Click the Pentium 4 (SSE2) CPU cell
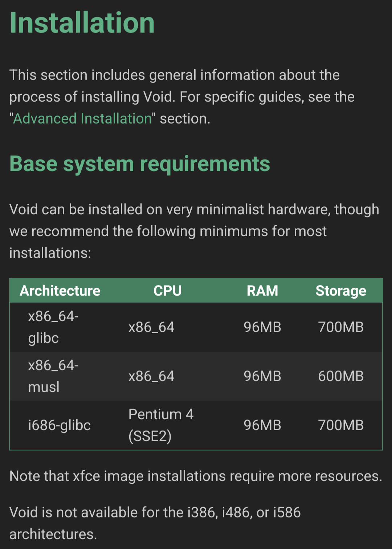Image resolution: width=392 pixels, height=549 pixels. coord(161,425)
